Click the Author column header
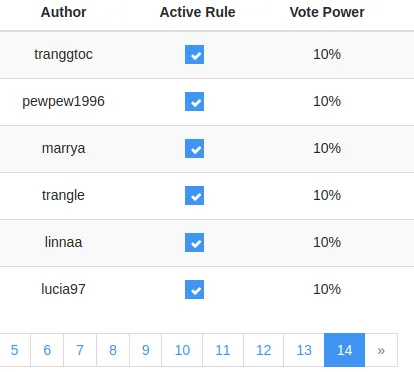 coord(63,12)
